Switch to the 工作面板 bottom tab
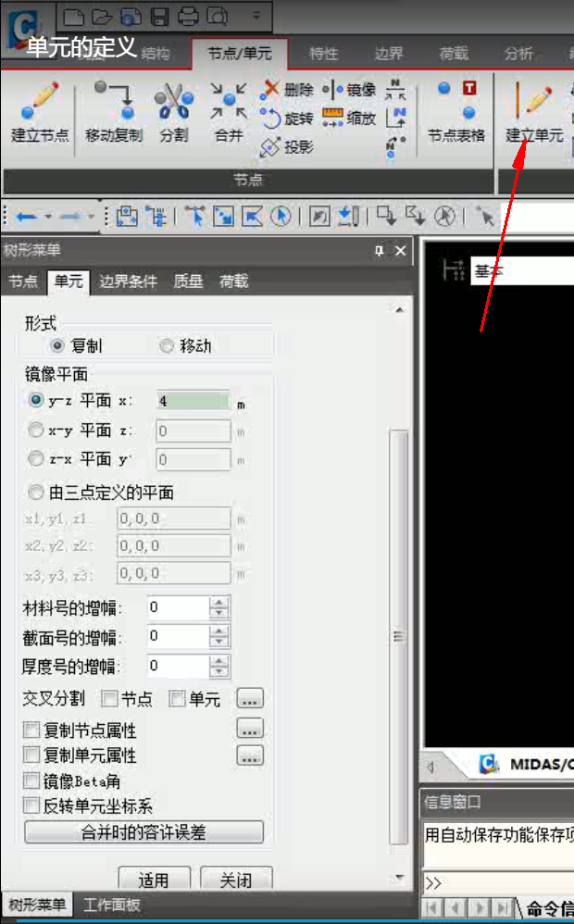574x924 pixels. [x=112, y=905]
